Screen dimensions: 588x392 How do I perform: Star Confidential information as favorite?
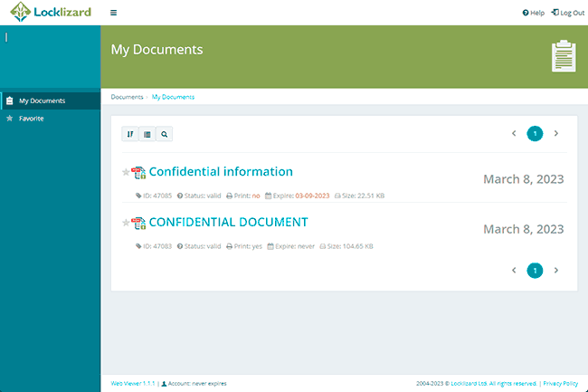click(126, 172)
